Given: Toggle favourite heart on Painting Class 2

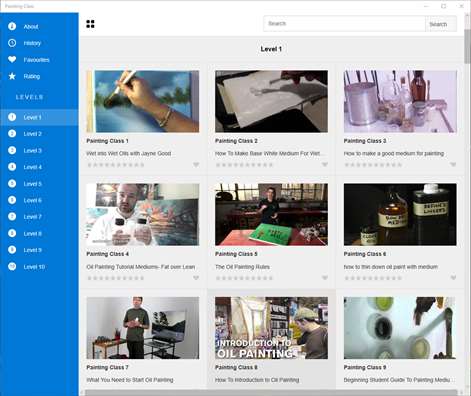Looking at the screenshot, I should click(x=325, y=165).
